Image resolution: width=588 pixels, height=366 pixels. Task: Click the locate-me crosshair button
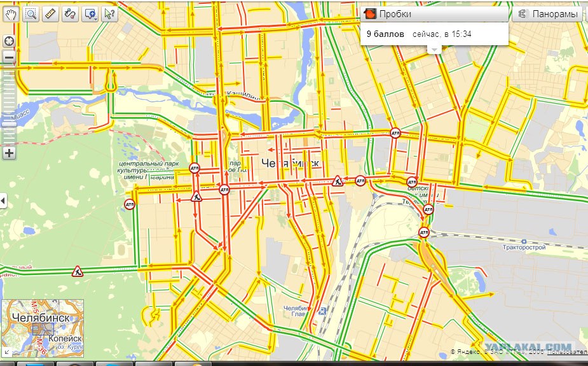point(9,41)
